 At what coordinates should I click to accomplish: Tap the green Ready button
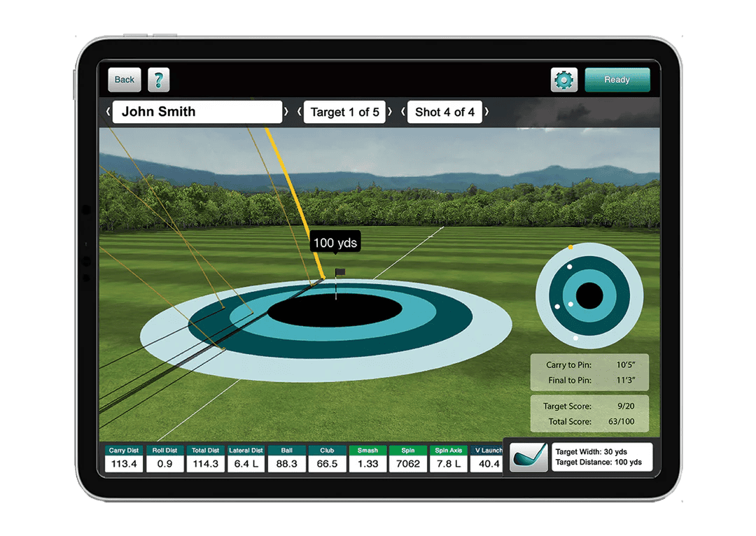point(617,80)
